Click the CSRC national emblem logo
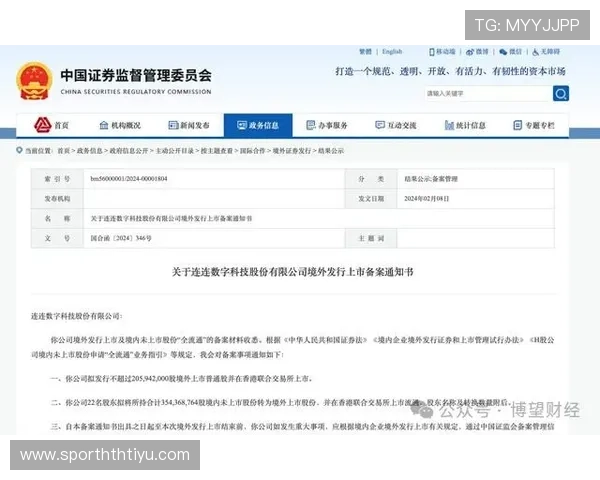600x480 pixels. pos(34,81)
